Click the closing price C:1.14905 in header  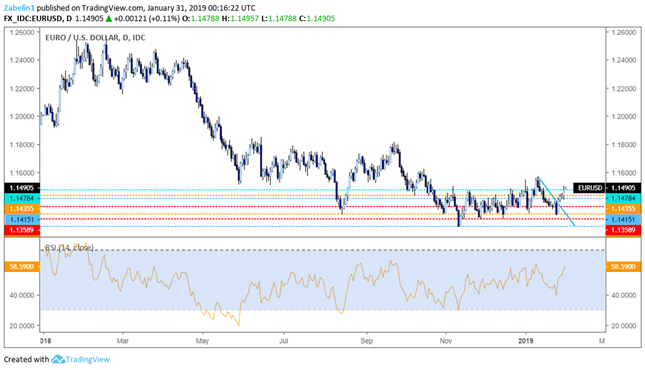317,19
